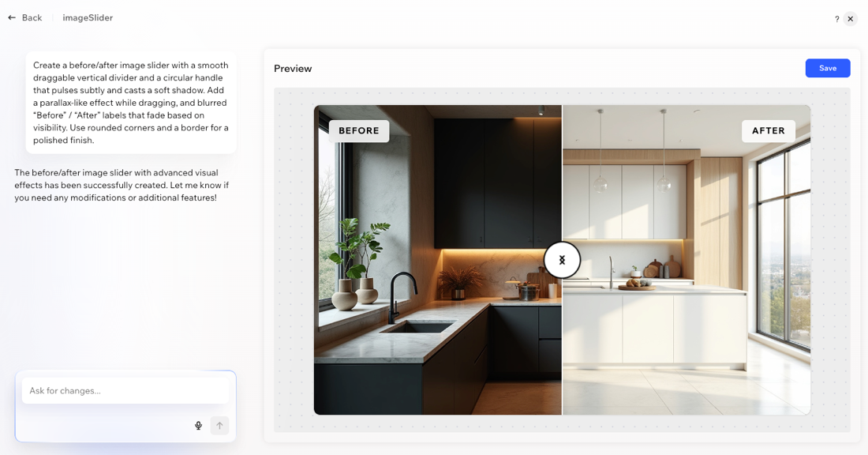
Task: Click the circular slider handle on divider
Action: 562,260
